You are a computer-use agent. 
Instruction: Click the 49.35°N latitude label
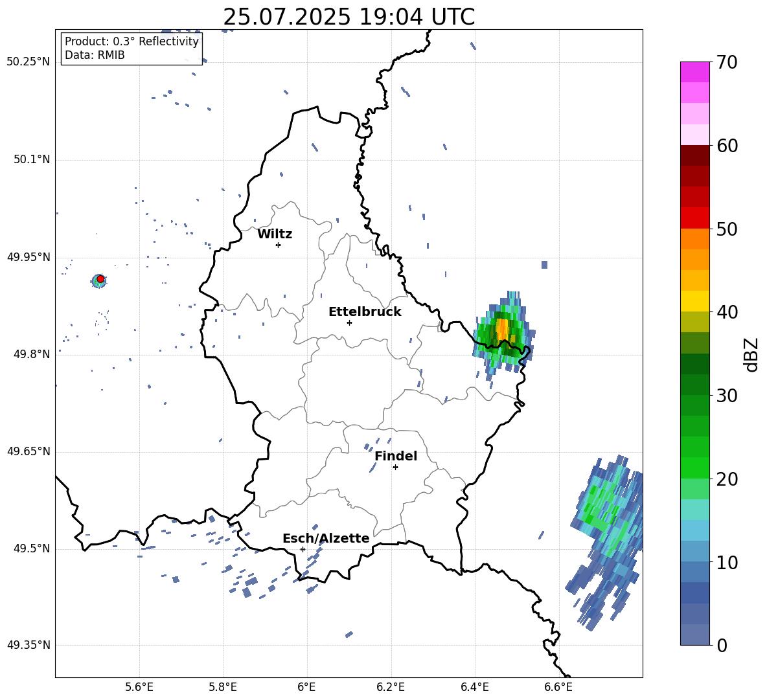tap(29, 645)
